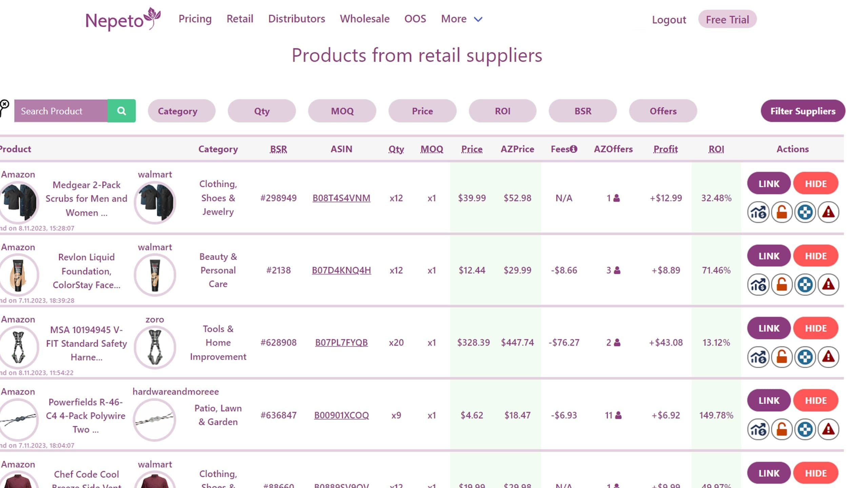
Task: Click LINK button for Revlon Foundation row
Action: point(769,256)
